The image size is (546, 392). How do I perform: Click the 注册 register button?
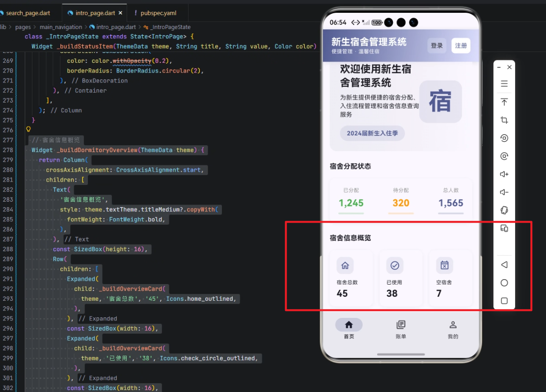tap(461, 44)
